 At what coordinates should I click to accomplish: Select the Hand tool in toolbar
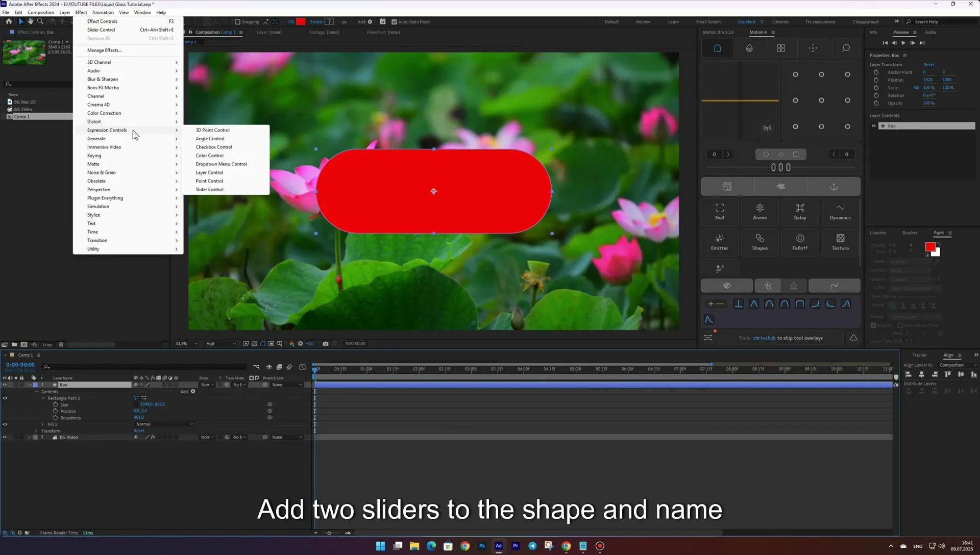coord(31,21)
